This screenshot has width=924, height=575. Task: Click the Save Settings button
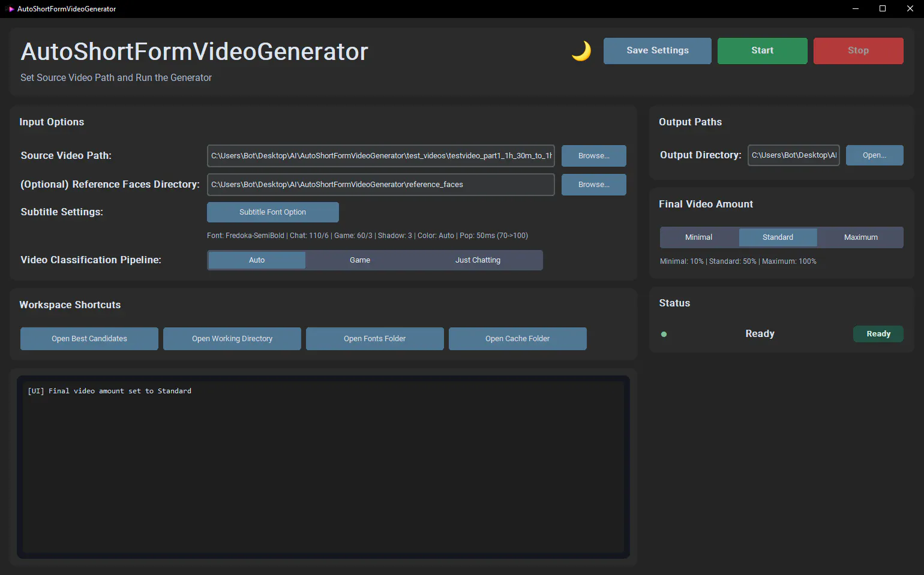coord(658,50)
